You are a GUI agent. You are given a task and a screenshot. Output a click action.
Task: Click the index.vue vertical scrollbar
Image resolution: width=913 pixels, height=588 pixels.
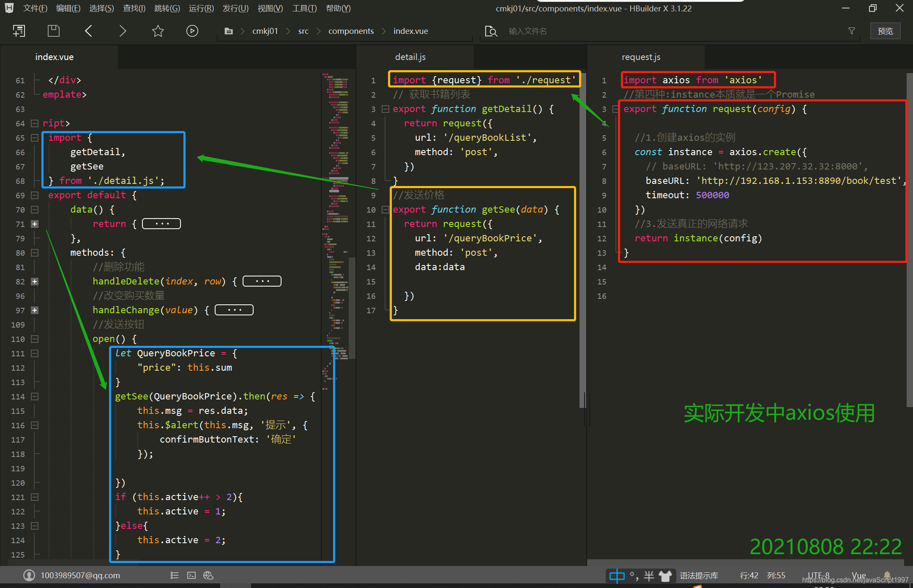click(352, 308)
